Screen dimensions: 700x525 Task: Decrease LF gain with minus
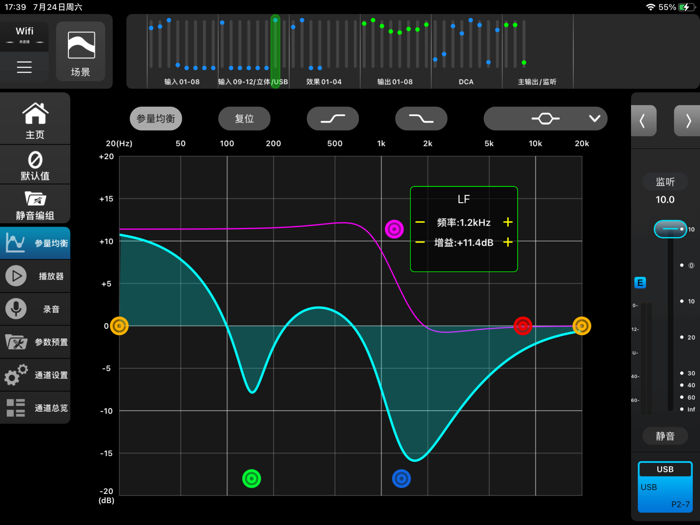[x=420, y=242]
